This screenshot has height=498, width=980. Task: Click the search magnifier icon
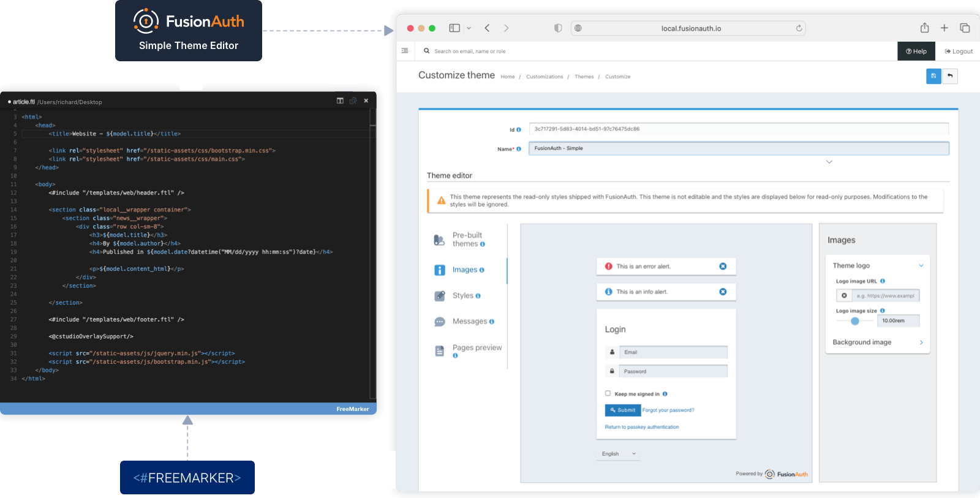[427, 51]
